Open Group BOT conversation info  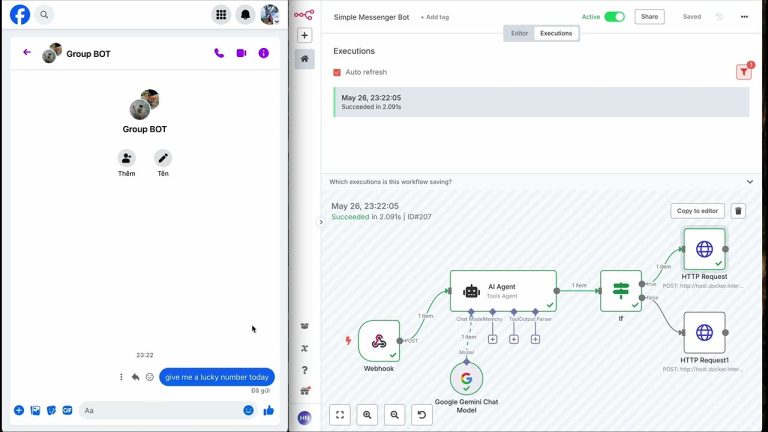pyautogui.click(x=264, y=53)
